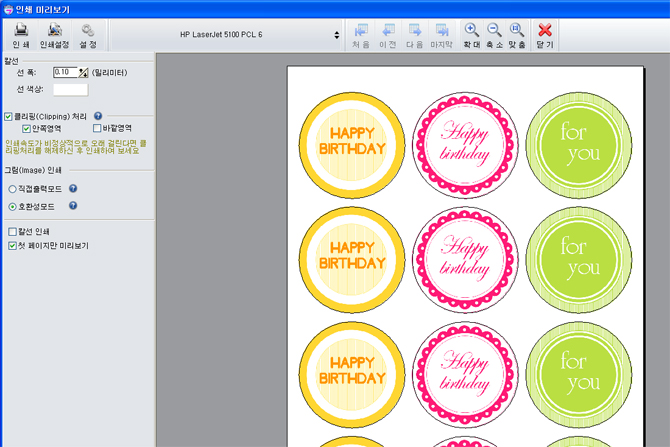Jump to last page with 마지막 icon

[441, 30]
